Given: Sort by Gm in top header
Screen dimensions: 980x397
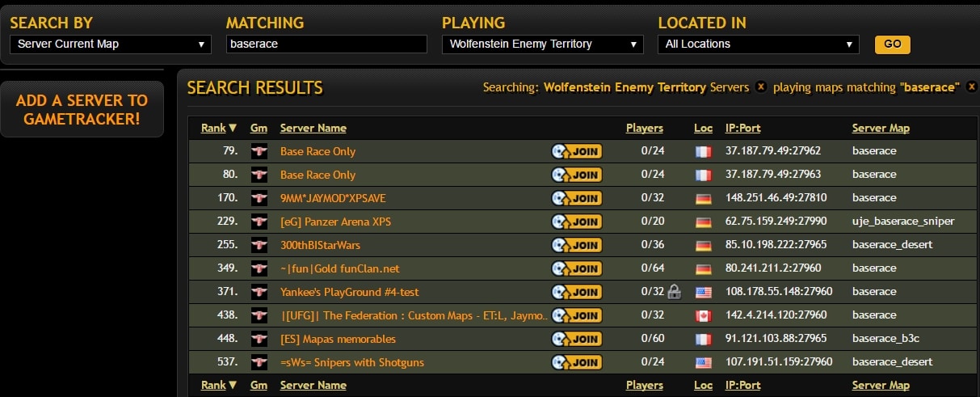Looking at the screenshot, I should (x=259, y=128).
